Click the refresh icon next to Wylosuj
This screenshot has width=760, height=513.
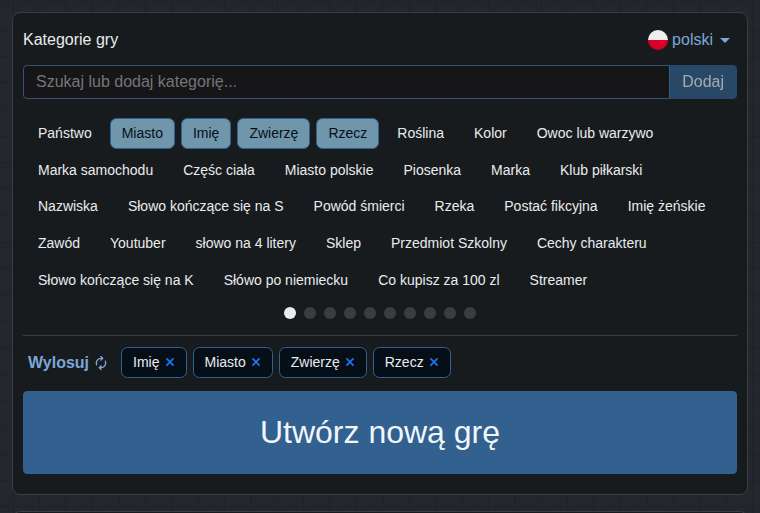(101, 363)
